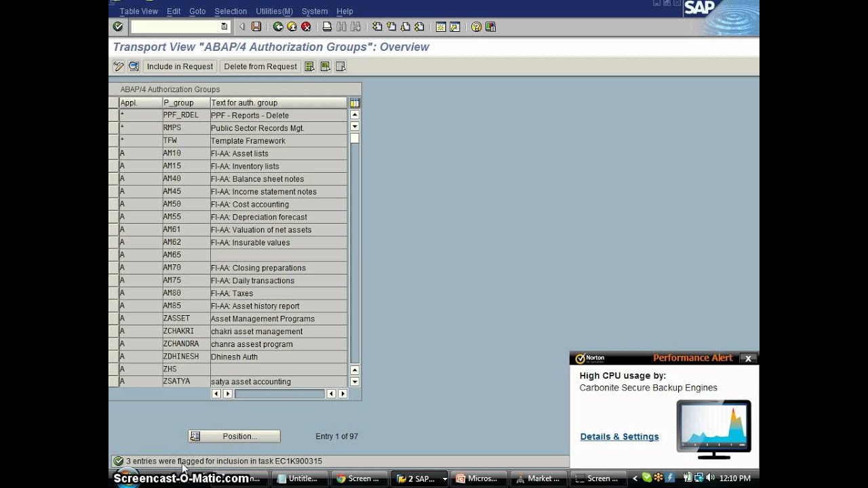
Task: Open the Selection menu
Action: point(231,12)
